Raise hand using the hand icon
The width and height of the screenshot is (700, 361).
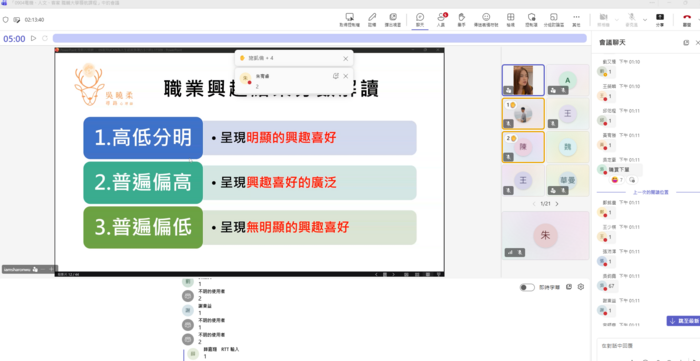tap(462, 20)
